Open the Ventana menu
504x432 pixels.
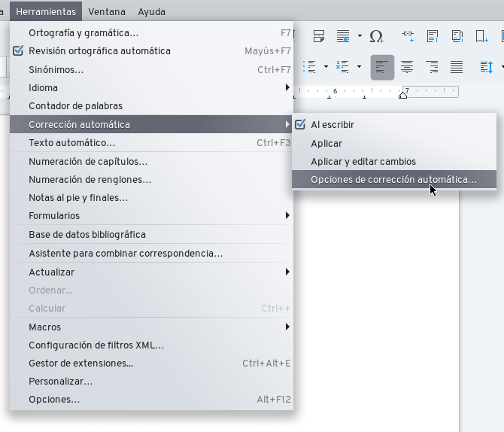click(x=107, y=11)
